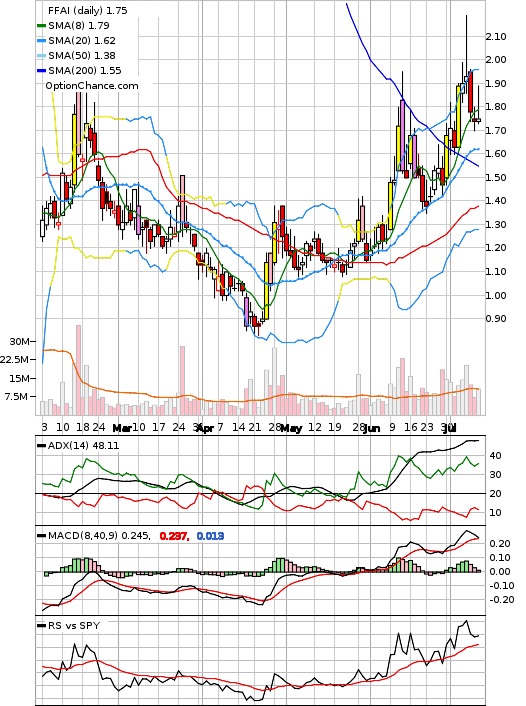Screen dimensions: 526x706
Task: Click the 30 value on ADX axis
Action: tap(495, 475)
